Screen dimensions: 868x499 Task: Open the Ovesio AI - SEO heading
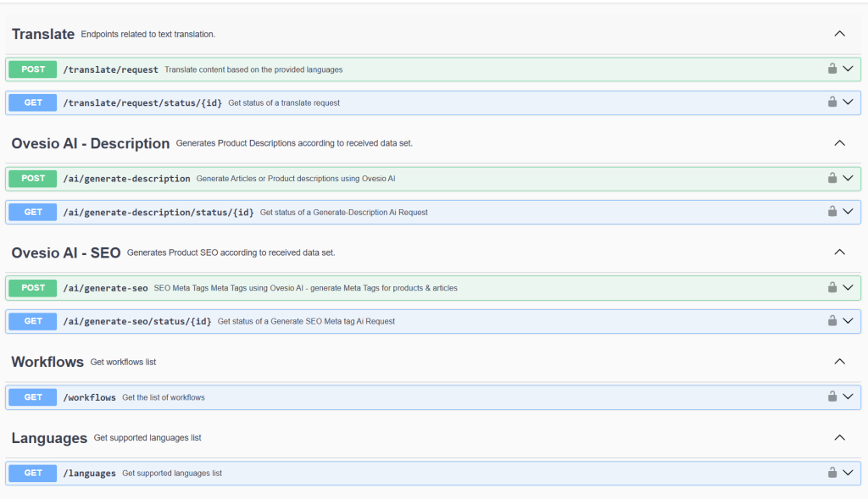(66, 252)
